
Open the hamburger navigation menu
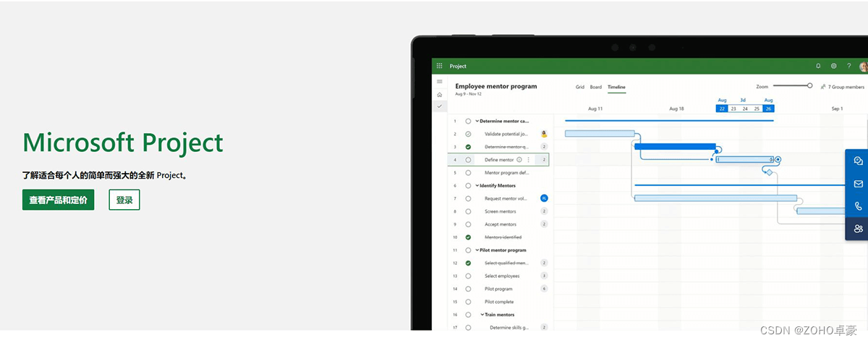[439, 81]
